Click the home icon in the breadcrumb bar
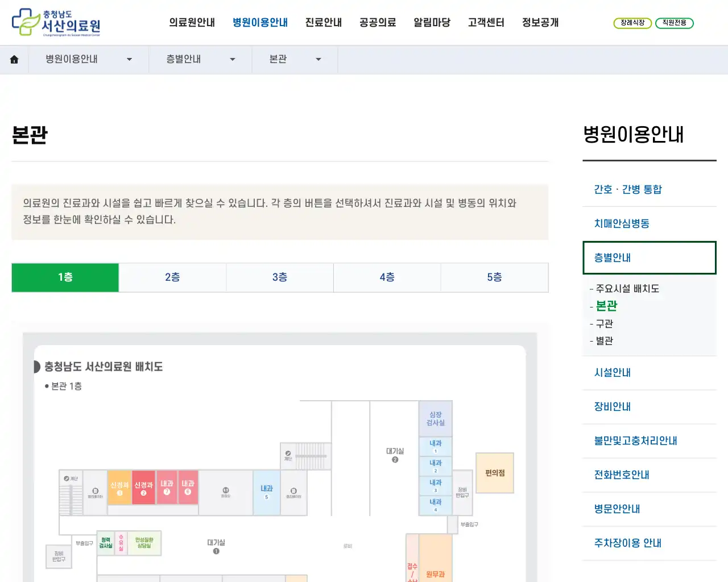 [14, 59]
